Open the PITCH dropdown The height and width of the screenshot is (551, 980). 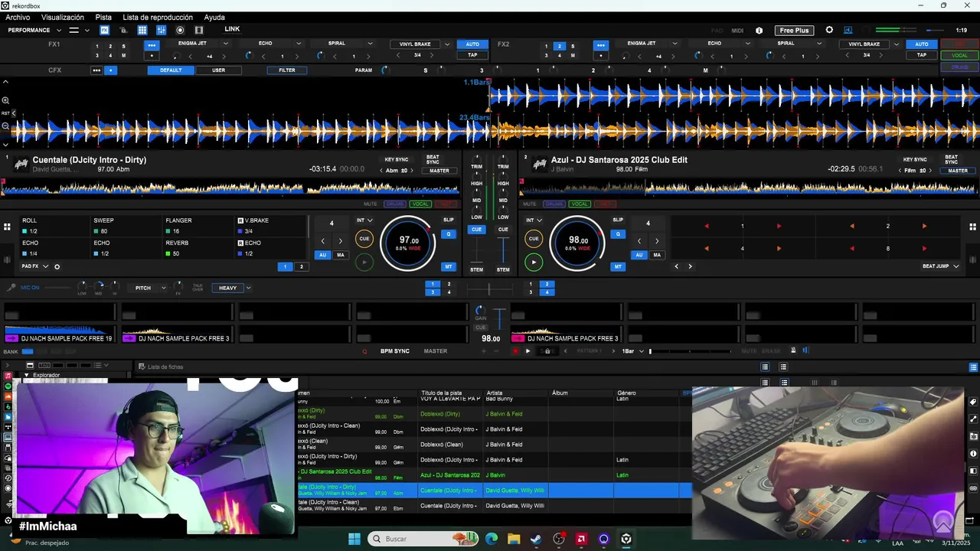coord(163,288)
